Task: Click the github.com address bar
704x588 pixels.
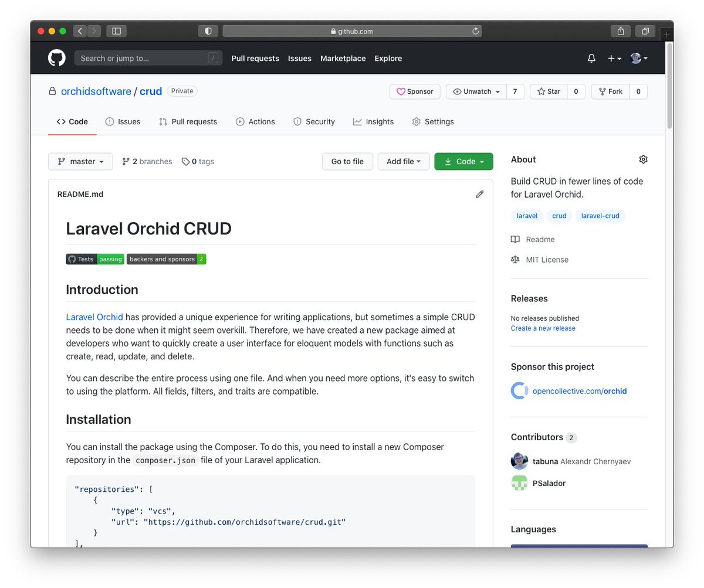Action: (x=352, y=31)
